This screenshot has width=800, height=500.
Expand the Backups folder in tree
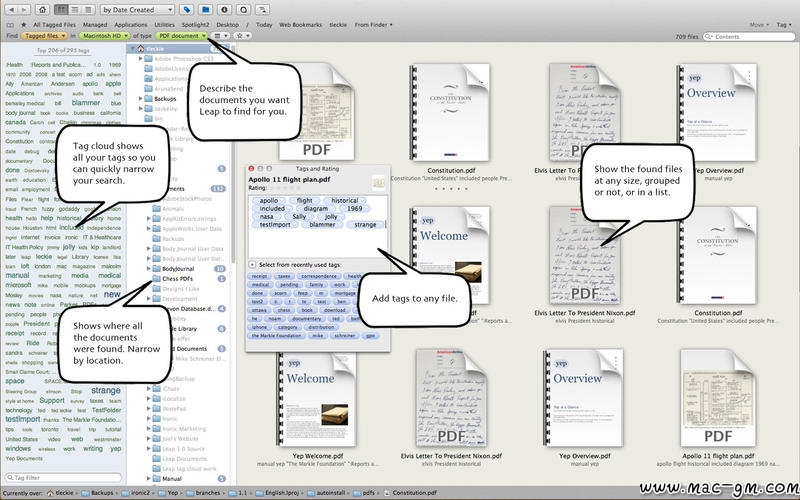coord(141,98)
